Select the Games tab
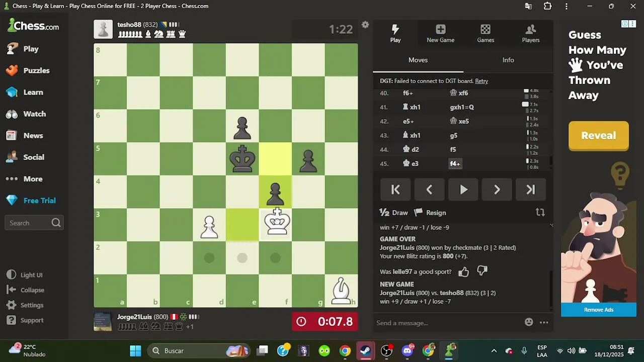 click(x=486, y=33)
